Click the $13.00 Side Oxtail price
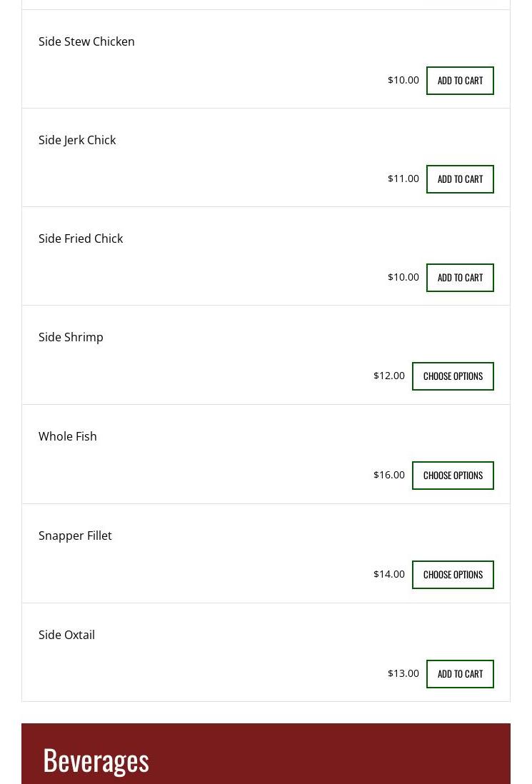 coord(403,673)
